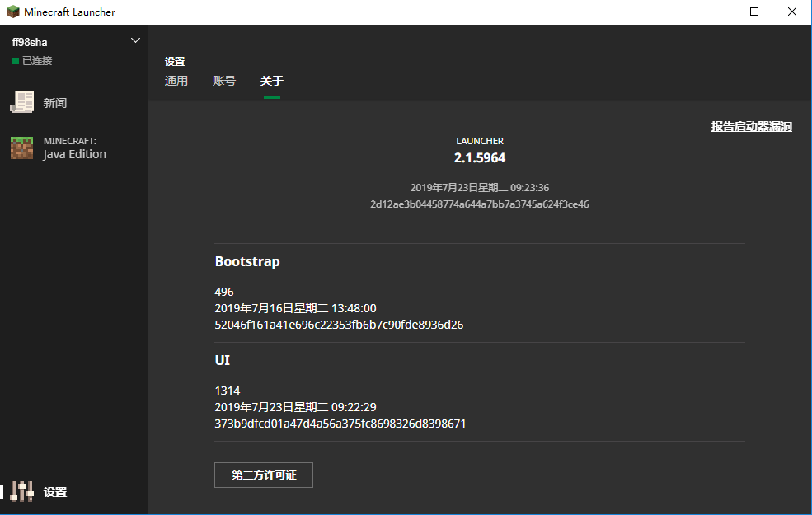Click the 已连接 connection status
The image size is (812, 515).
pyautogui.click(x=32, y=61)
